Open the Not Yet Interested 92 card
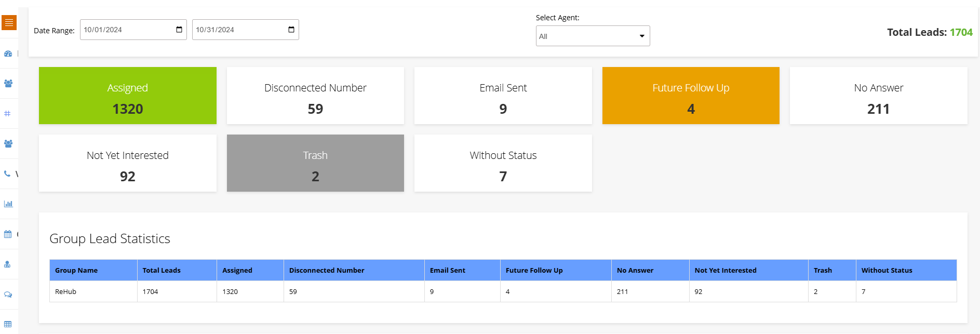This screenshot has height=334, width=980. point(128,163)
